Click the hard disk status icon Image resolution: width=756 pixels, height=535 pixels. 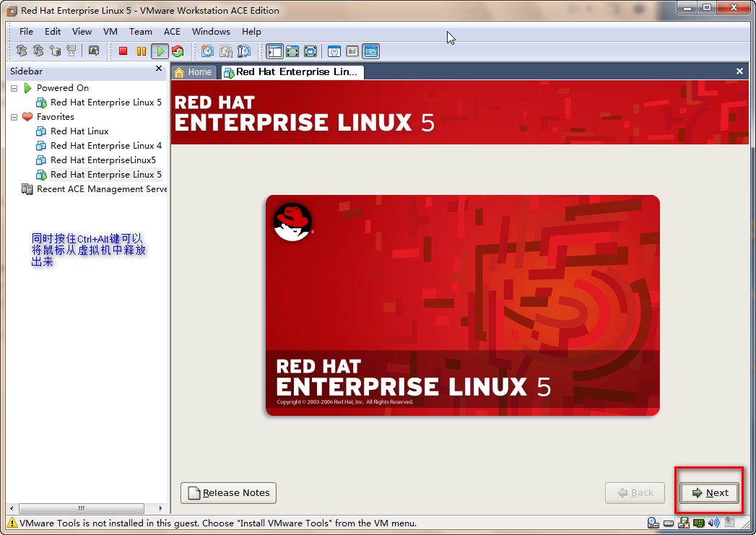(668, 523)
